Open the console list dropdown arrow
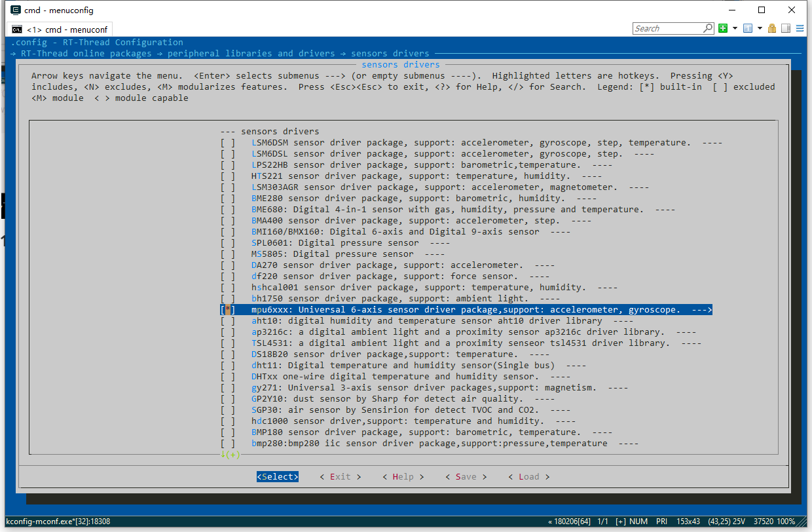Image resolution: width=812 pixels, height=532 pixels. pos(760,28)
